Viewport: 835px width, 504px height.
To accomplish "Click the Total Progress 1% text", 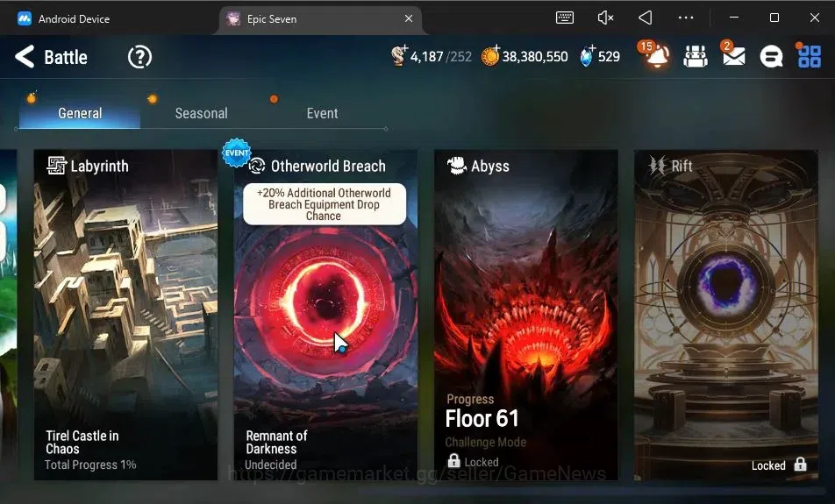I will [x=90, y=465].
